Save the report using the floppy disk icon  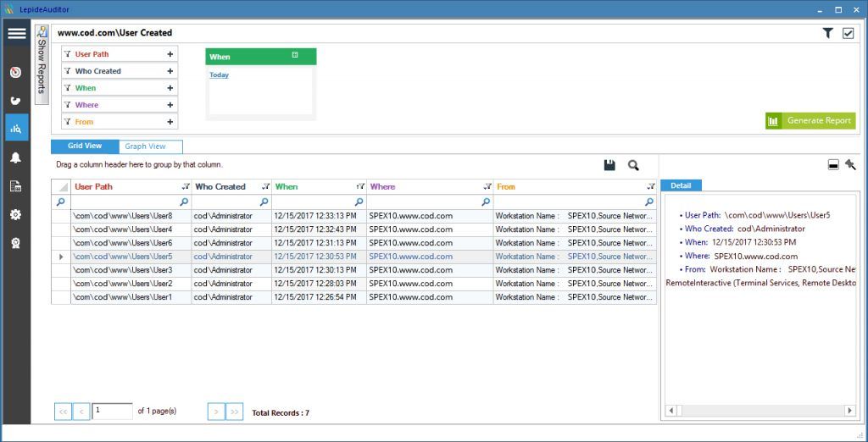tap(609, 165)
